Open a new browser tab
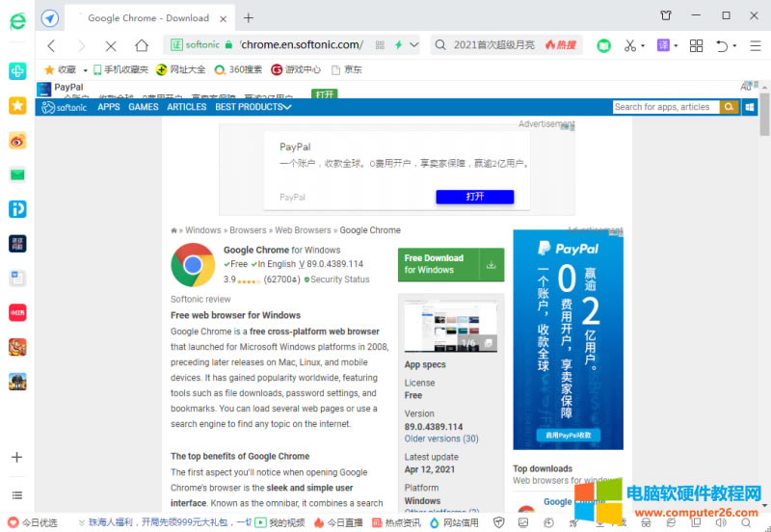 (249, 17)
